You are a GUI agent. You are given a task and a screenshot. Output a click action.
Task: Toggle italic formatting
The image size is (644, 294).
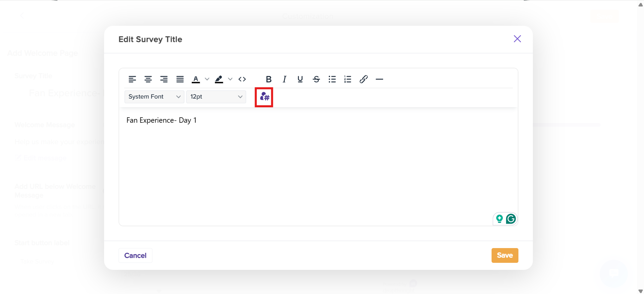(x=284, y=79)
